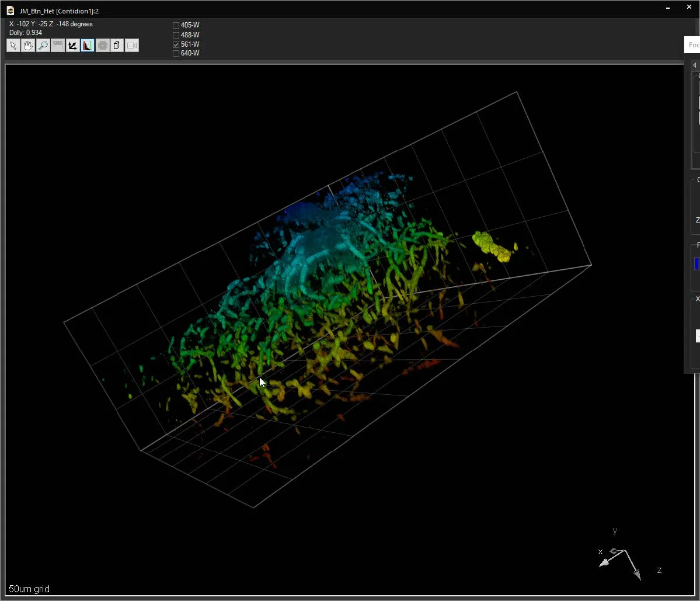
Task: Toggle the histogram depth-color button
Action: coord(88,46)
